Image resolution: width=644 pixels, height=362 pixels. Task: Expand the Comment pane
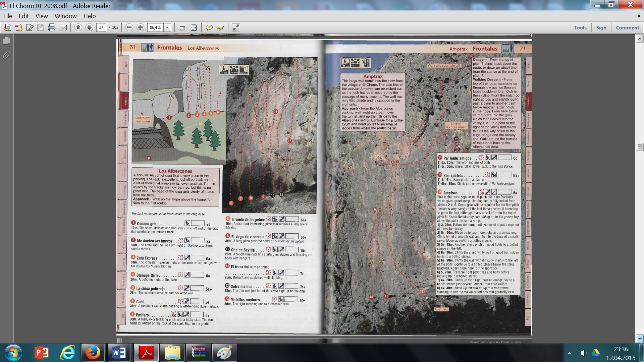click(627, 27)
